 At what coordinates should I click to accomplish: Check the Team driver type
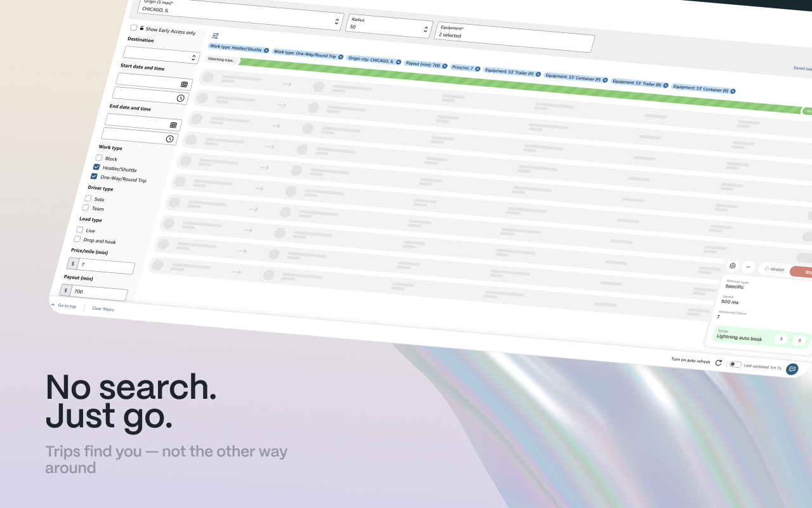tap(86, 207)
